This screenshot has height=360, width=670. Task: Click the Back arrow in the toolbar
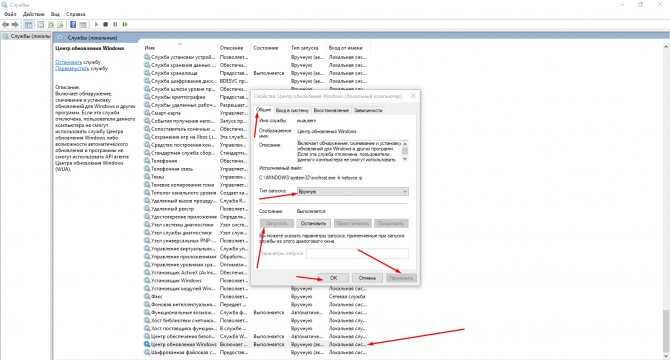point(6,25)
